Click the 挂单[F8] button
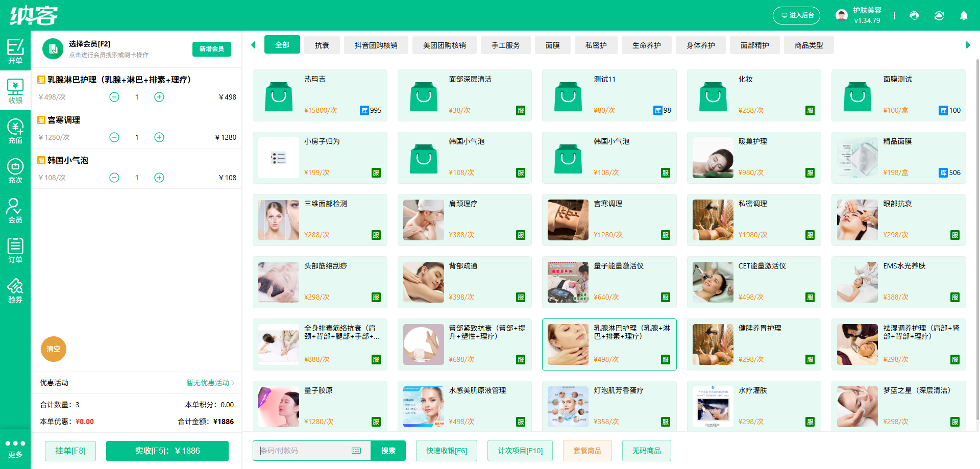 [x=70, y=451]
